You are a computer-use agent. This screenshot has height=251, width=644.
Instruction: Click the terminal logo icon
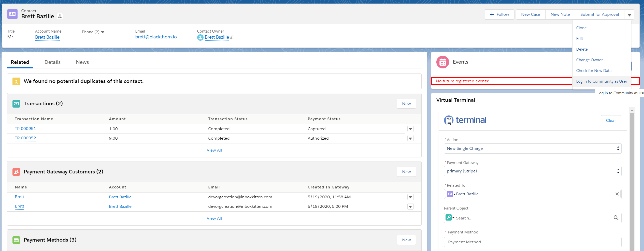[x=449, y=120]
